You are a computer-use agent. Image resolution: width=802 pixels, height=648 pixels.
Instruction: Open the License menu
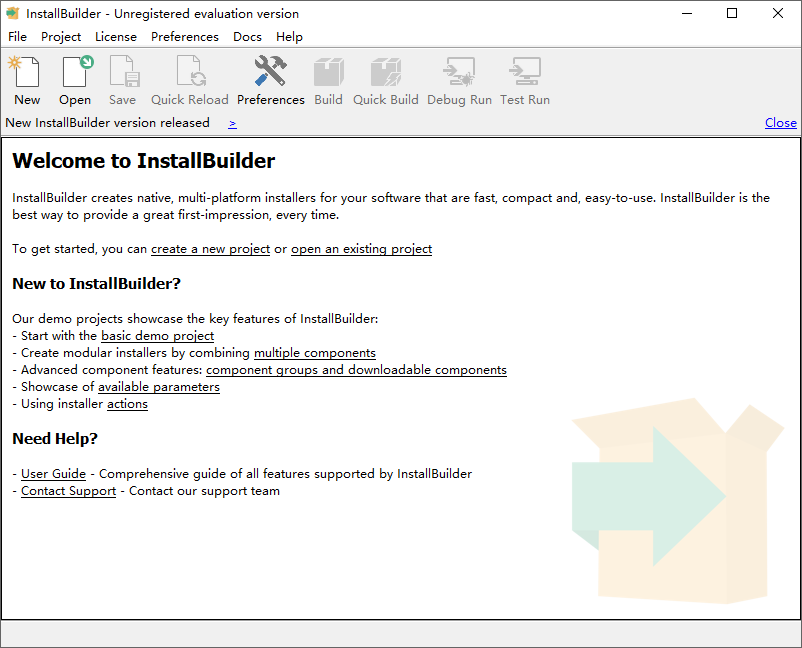[x=116, y=37]
